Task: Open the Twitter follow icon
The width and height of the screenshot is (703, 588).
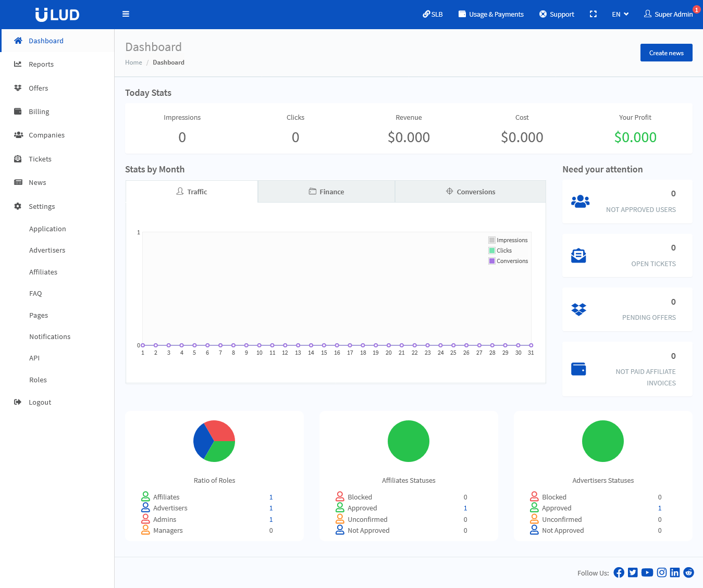Action: click(633, 573)
